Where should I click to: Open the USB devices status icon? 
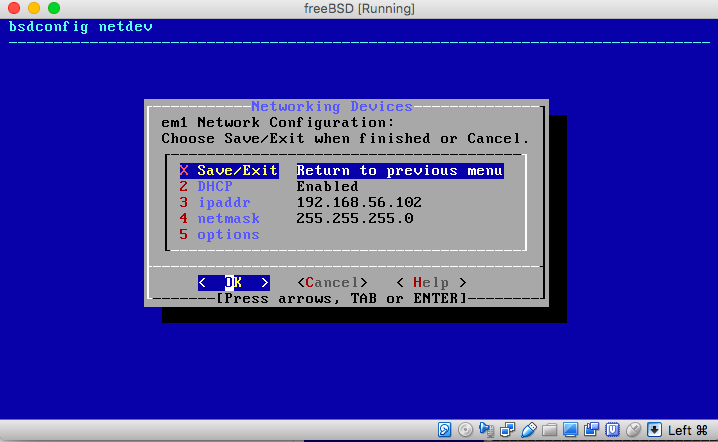(x=528, y=430)
